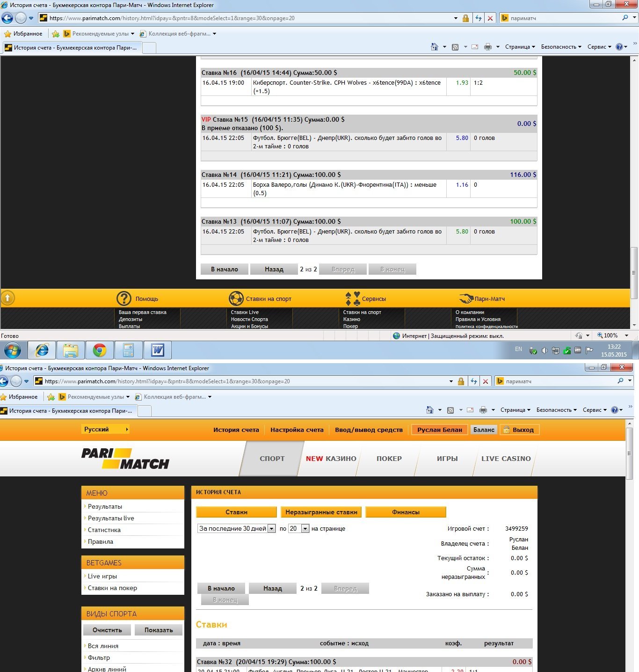Click the soccer ball Ставки на спорт icon

pos(236,299)
